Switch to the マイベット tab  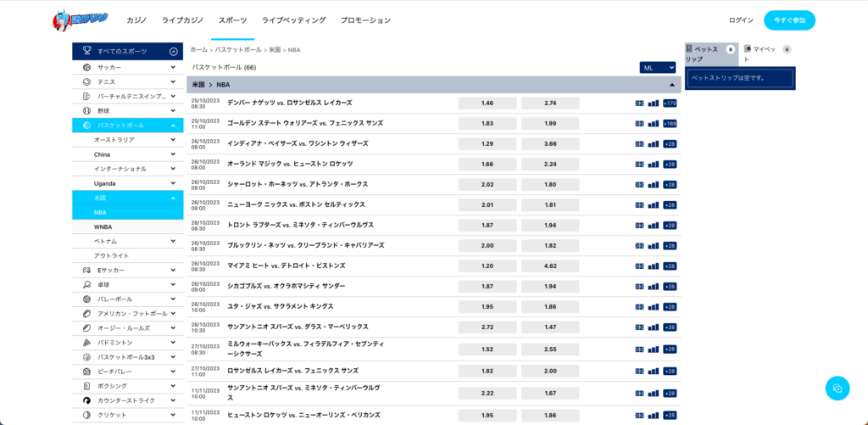767,53
